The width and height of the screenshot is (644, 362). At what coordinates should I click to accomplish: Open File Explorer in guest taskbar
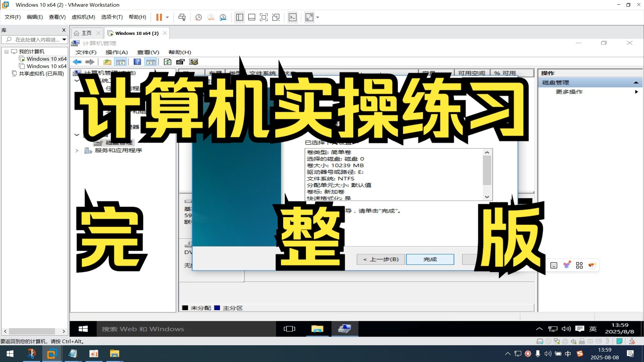click(x=317, y=329)
